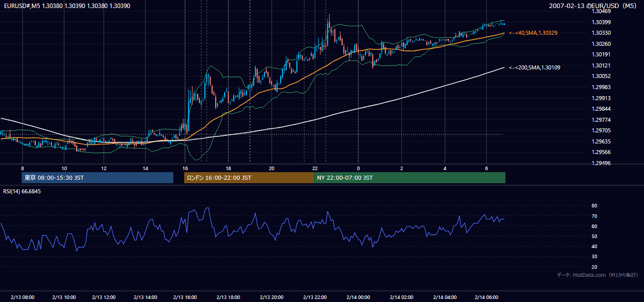The height and width of the screenshot is (302, 644).
Task: Click the 1.29913 price axis value
Action: coord(601,98)
